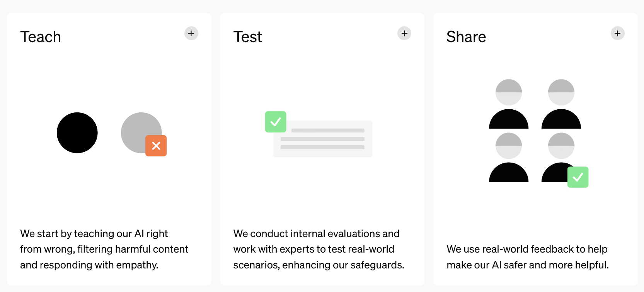
Task: Click the gray document lines in Test illustration
Action: point(323,139)
